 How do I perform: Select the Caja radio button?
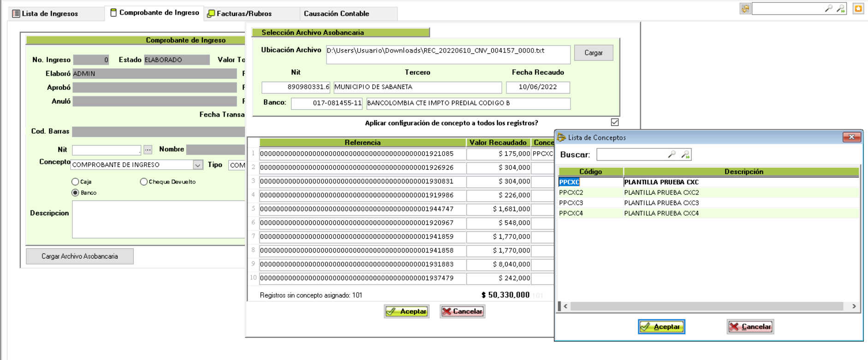point(75,182)
